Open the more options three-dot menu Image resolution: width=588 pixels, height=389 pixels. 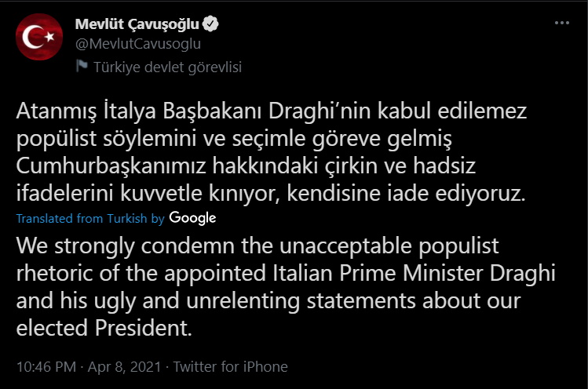pyautogui.click(x=561, y=24)
